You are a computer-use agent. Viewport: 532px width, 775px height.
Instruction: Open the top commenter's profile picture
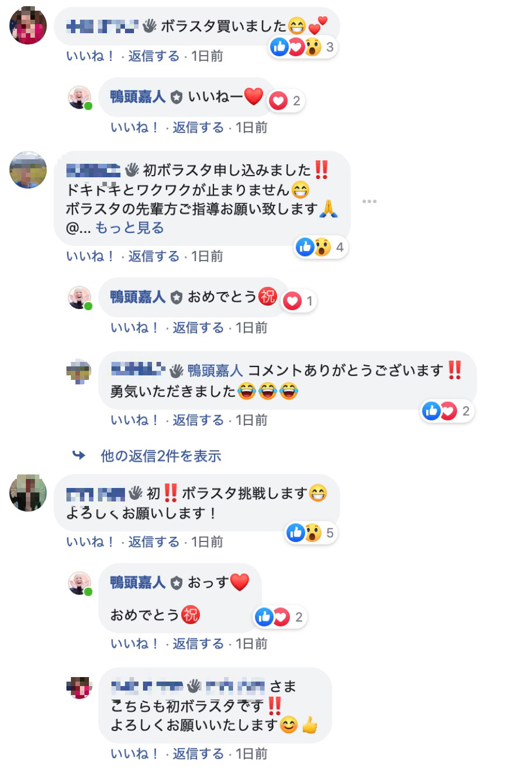[x=28, y=25]
